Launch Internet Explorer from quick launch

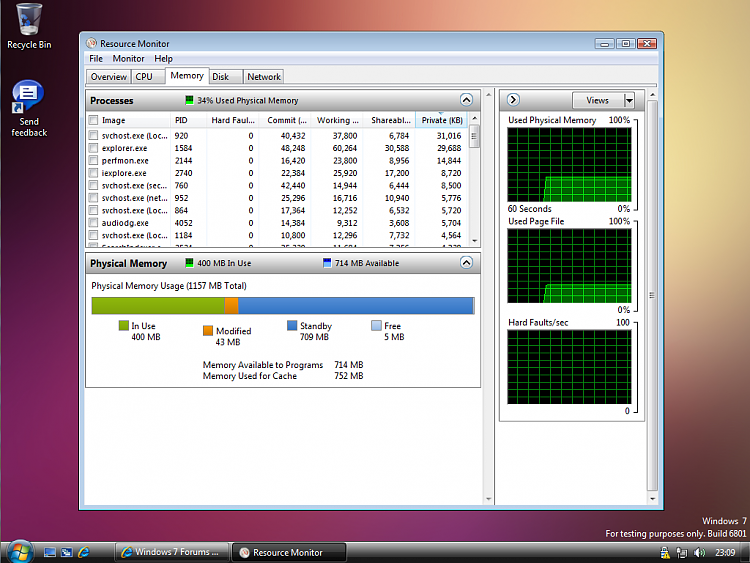(x=84, y=552)
